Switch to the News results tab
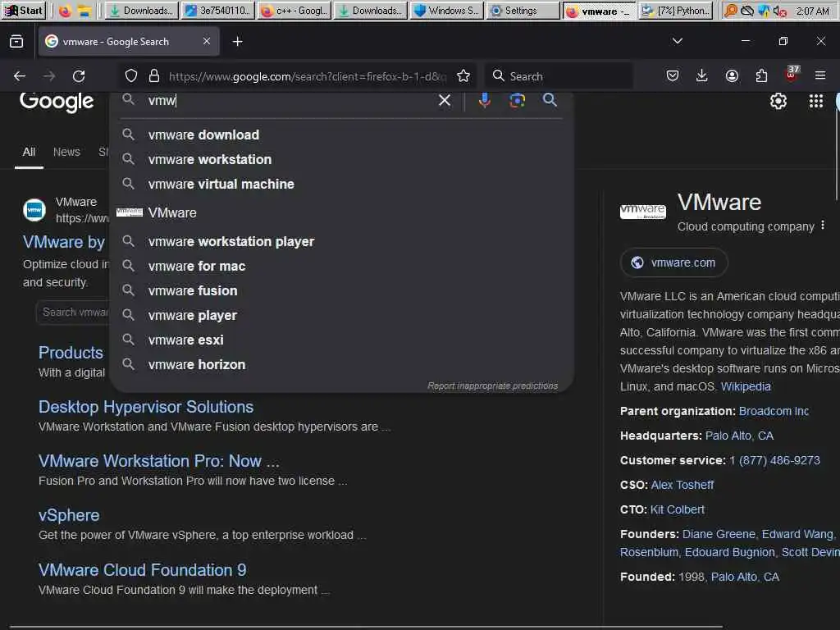840x630 pixels. pos(66,152)
